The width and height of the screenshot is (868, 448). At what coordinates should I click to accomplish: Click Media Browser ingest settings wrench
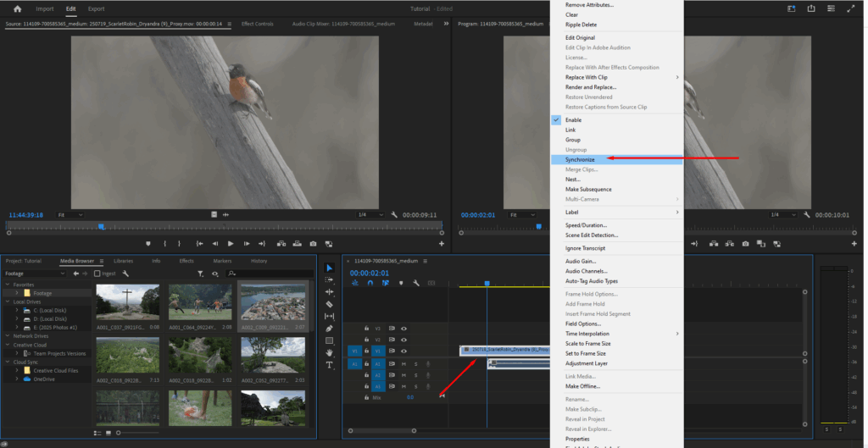click(125, 274)
